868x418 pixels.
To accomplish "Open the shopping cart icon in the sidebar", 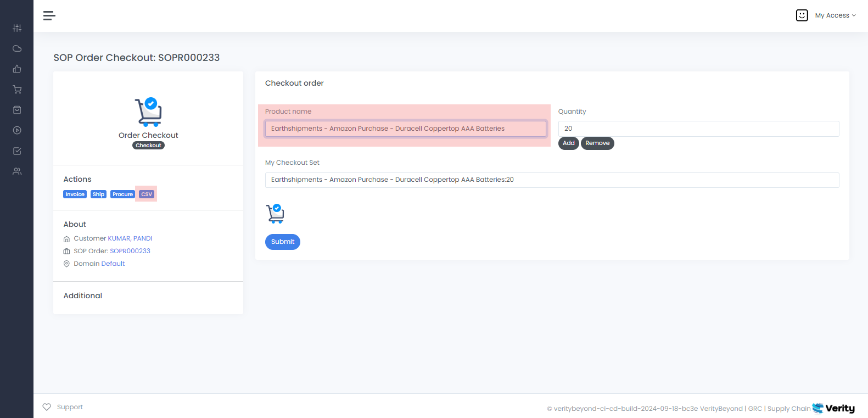I will click(x=17, y=89).
